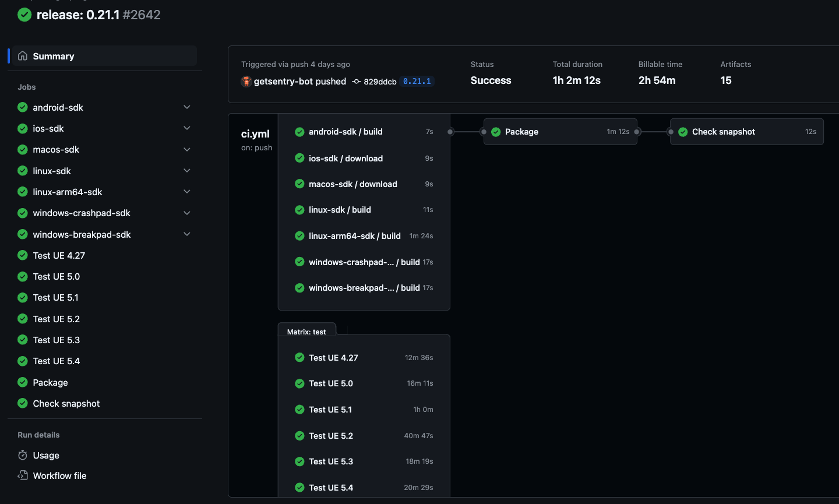This screenshot has height=504, width=839.
Task: Select the Check snapshot job in sidebar
Action: 66,403
